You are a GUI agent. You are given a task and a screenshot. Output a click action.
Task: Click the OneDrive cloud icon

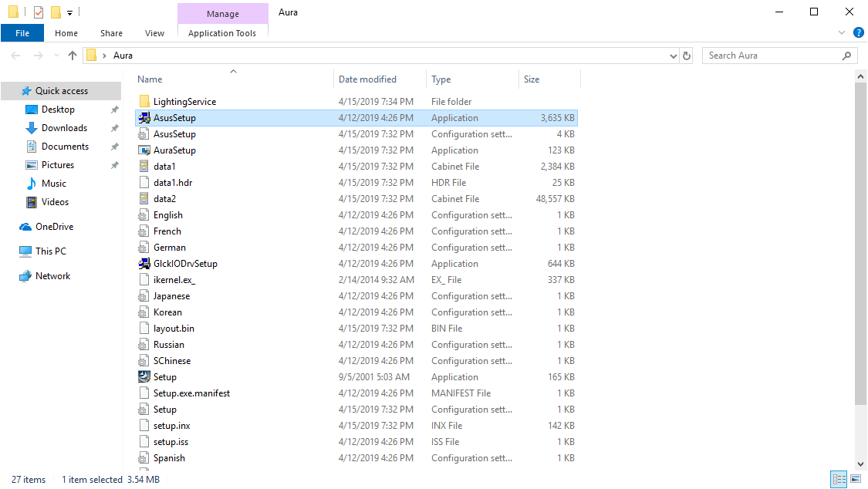point(25,227)
